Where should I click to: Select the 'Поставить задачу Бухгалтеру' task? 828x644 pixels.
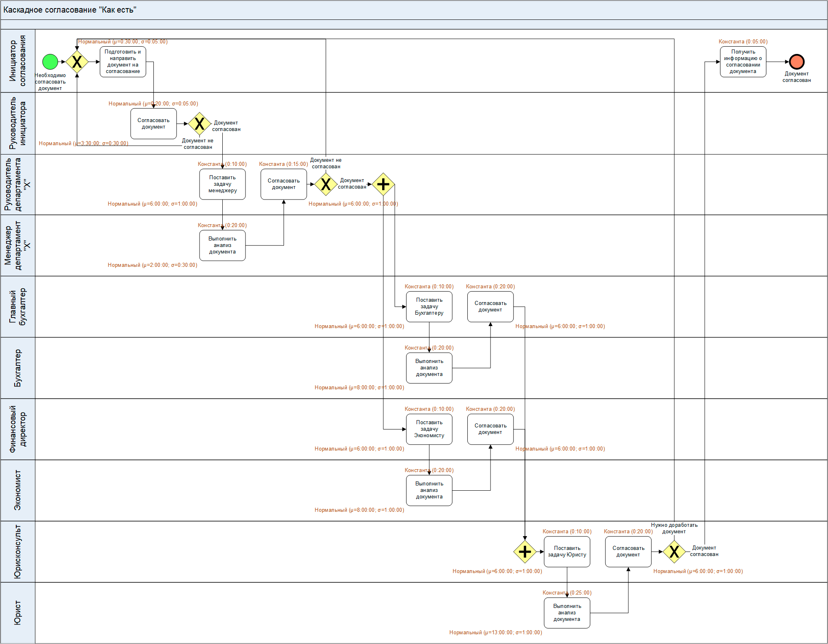(429, 307)
